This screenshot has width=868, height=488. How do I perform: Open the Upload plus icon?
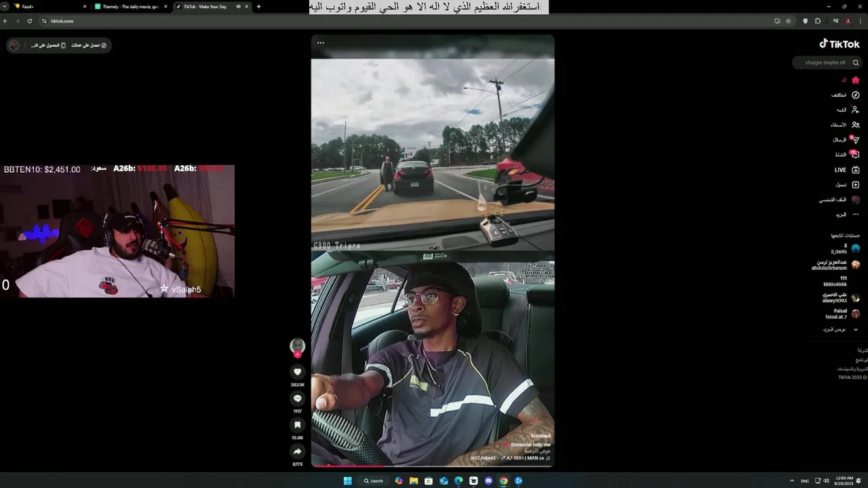tap(856, 184)
